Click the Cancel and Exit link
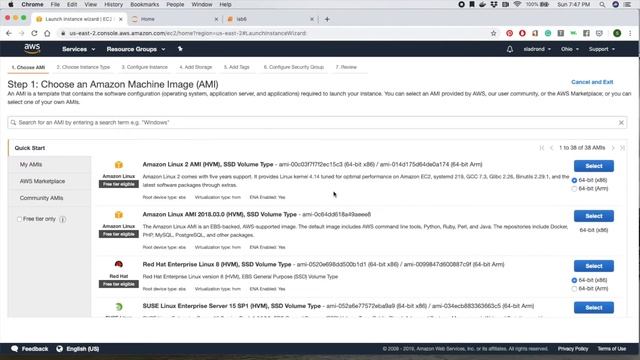The image size is (640, 360). (x=592, y=82)
